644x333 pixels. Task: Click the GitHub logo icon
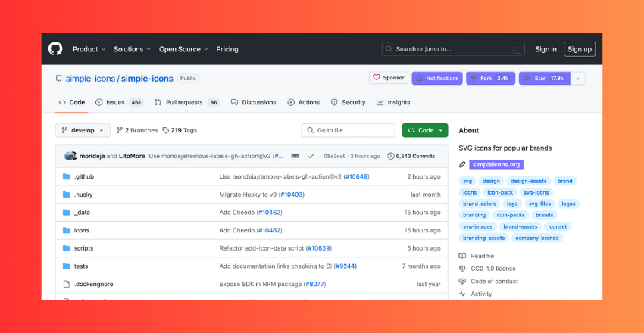click(x=55, y=48)
